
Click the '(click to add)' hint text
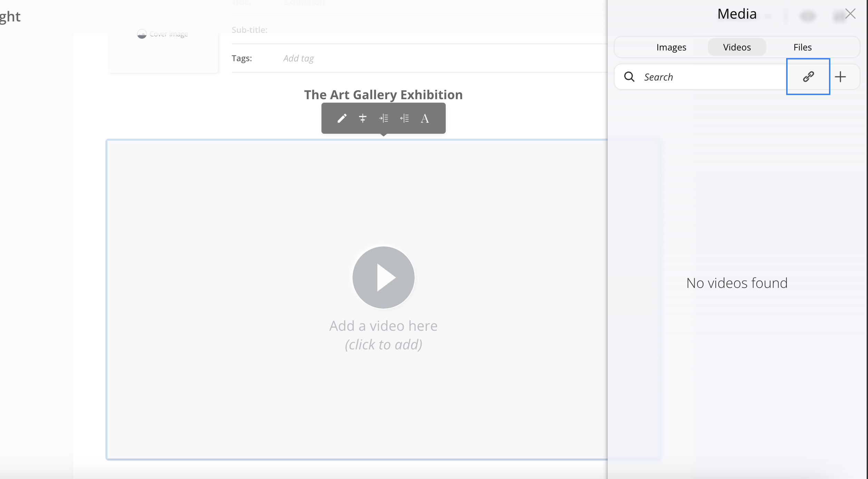coord(383,345)
